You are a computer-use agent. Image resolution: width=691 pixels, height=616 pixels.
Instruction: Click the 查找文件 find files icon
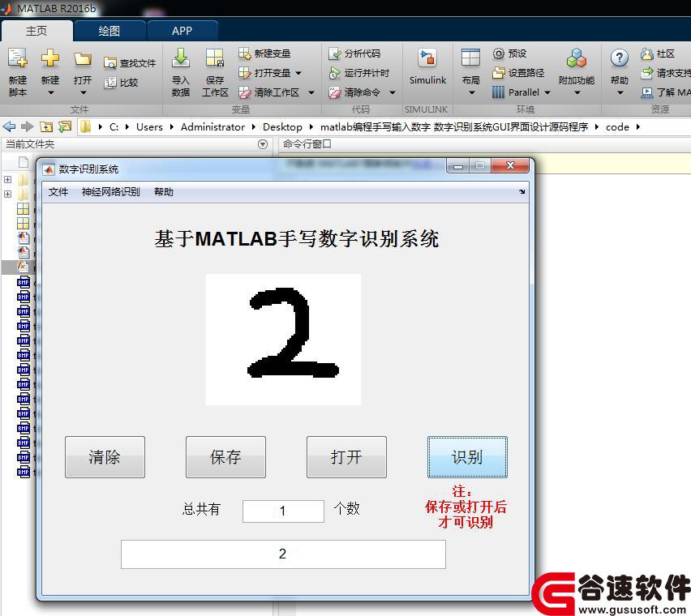pos(109,63)
